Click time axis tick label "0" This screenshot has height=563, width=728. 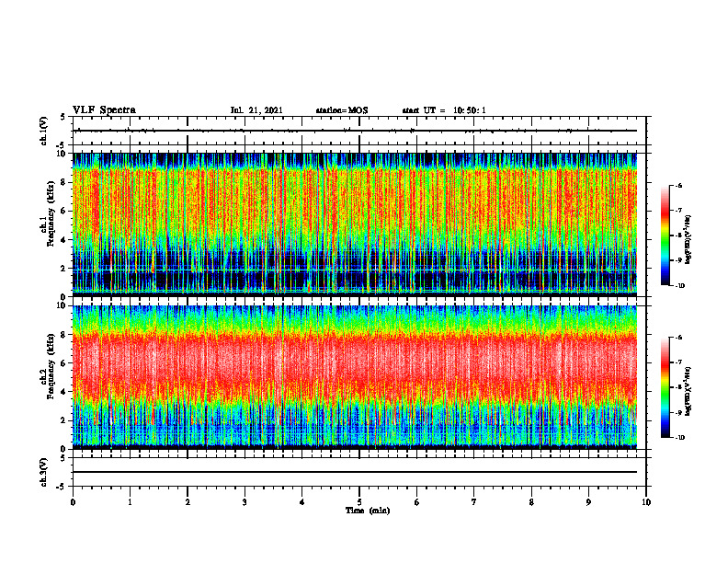pos(73,502)
